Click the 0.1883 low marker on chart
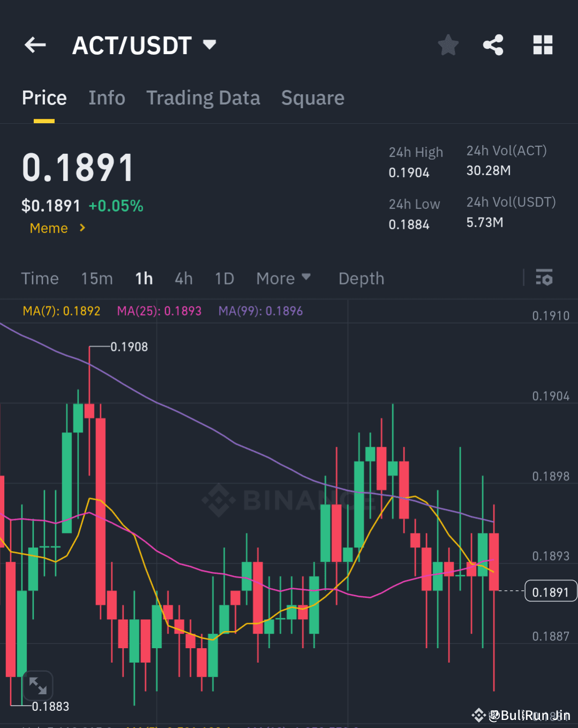 click(x=50, y=707)
